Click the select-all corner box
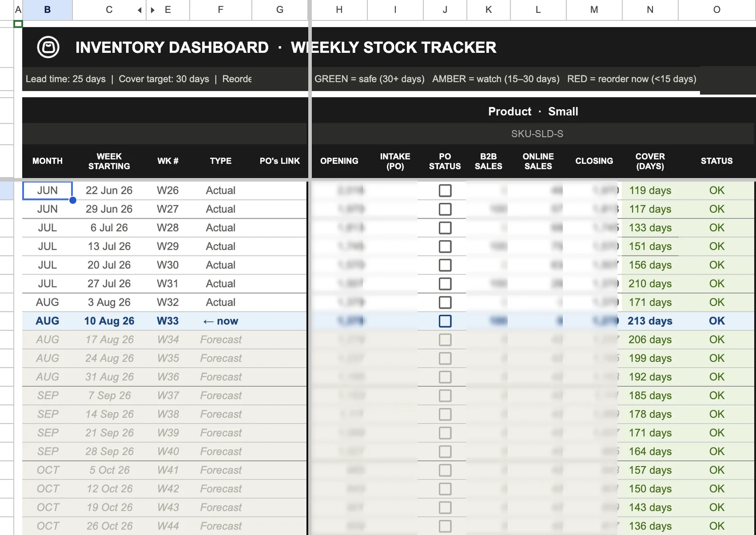The width and height of the screenshot is (756, 535). (7, 10)
